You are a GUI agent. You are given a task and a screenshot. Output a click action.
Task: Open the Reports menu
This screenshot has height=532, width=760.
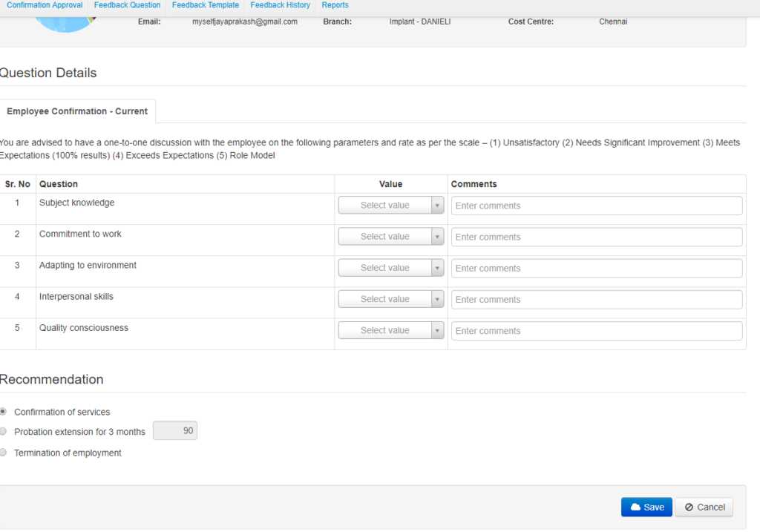335,5
